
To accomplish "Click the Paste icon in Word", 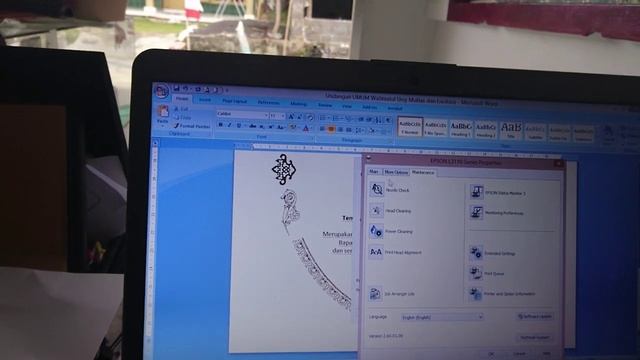I will (163, 111).
